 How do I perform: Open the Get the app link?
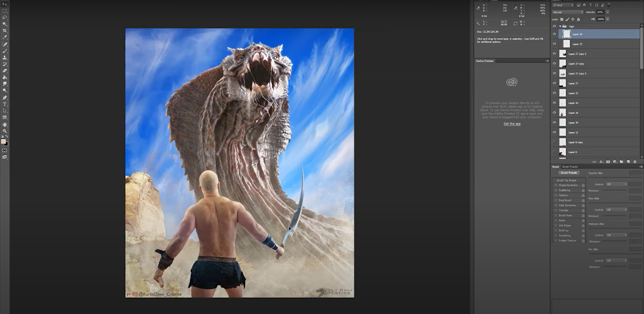point(512,124)
